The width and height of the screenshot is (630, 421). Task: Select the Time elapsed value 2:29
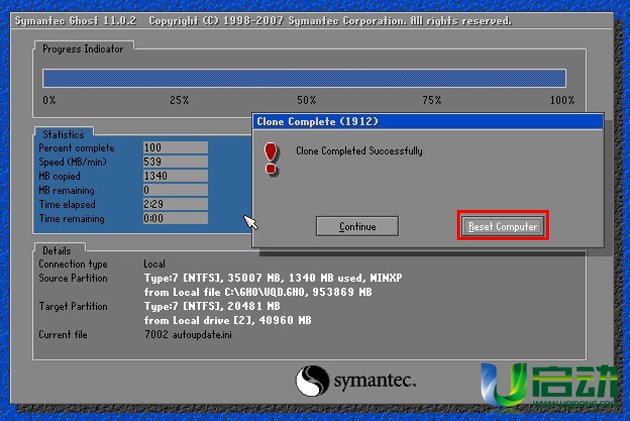174,203
